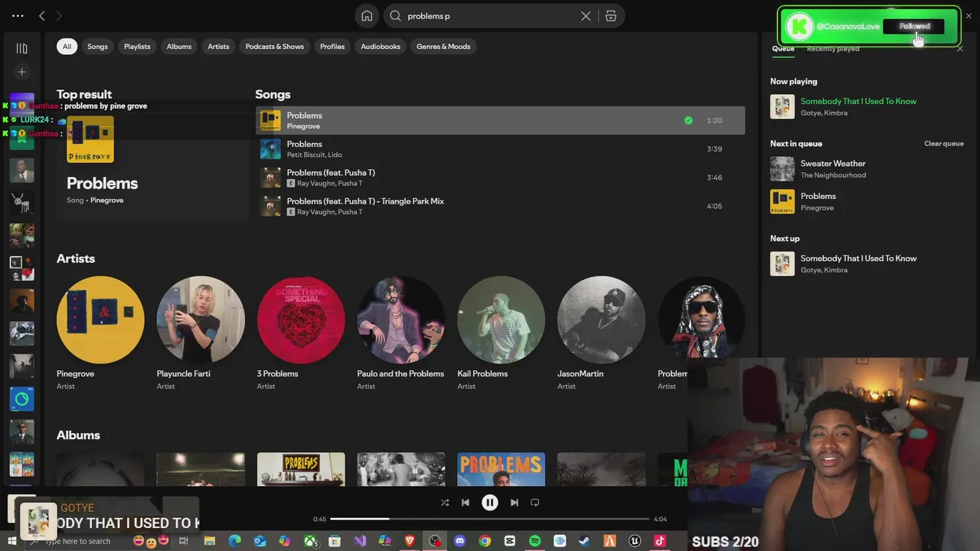Open the yellow PROBLEMS album cover
Viewport: 980px width, 551px height.
click(301, 469)
